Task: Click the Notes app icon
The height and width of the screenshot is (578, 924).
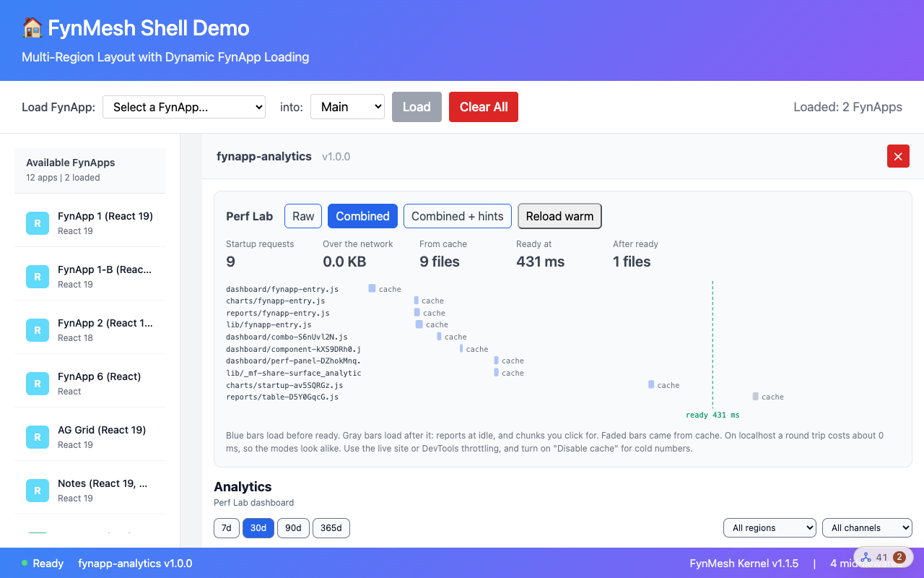Action: point(38,491)
